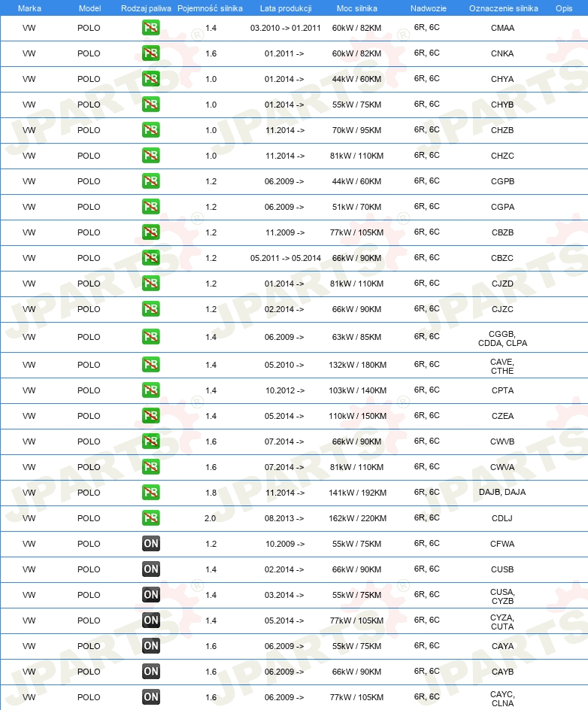Click production date 10.2009 ->
This screenshot has height=710, width=588.
[285, 544]
